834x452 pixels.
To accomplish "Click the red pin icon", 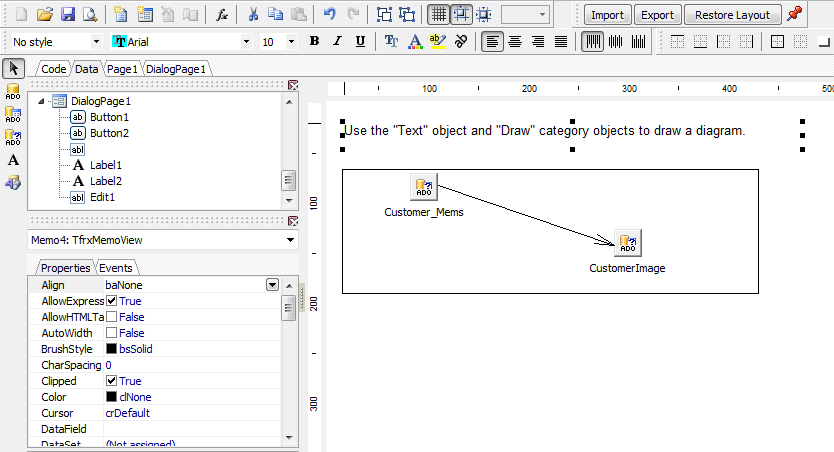I will 794,13.
